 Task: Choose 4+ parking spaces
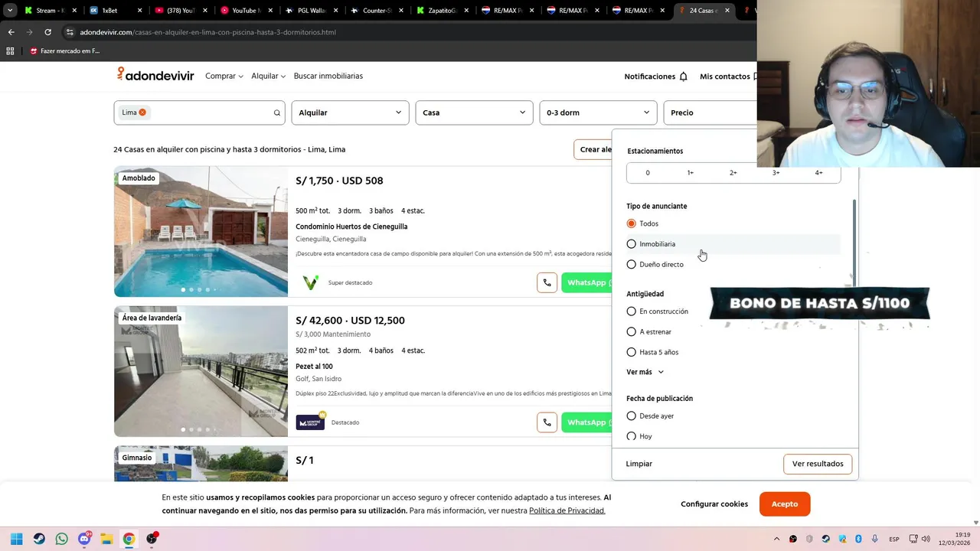tap(819, 173)
